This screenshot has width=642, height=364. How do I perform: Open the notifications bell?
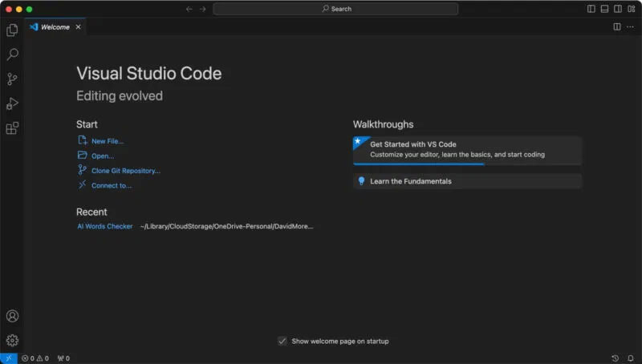click(631, 358)
